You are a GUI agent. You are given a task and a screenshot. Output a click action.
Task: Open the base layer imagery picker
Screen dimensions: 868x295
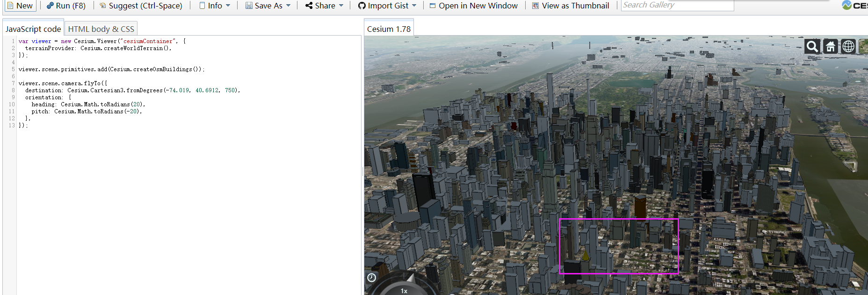coord(863,46)
